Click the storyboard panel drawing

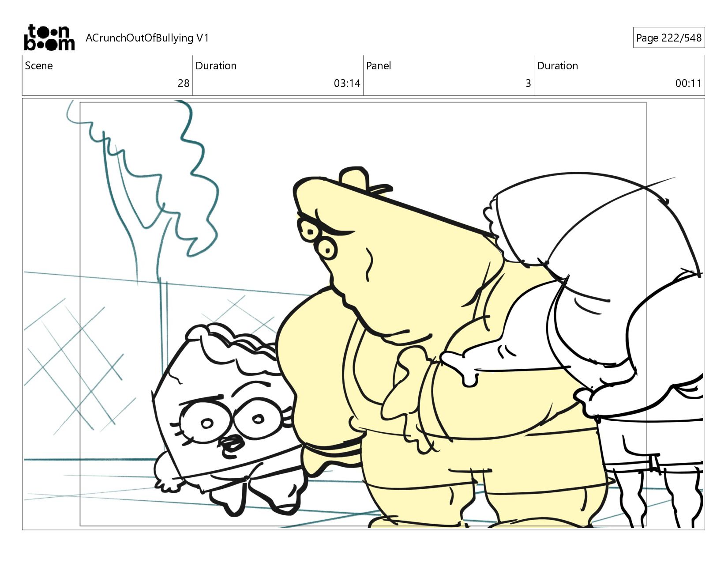point(363,314)
